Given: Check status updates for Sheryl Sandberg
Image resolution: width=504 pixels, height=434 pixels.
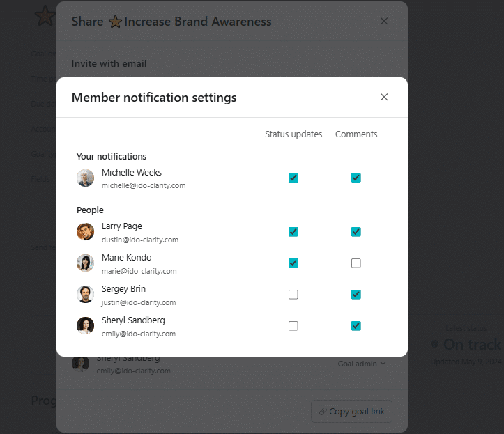Looking at the screenshot, I should [293, 326].
